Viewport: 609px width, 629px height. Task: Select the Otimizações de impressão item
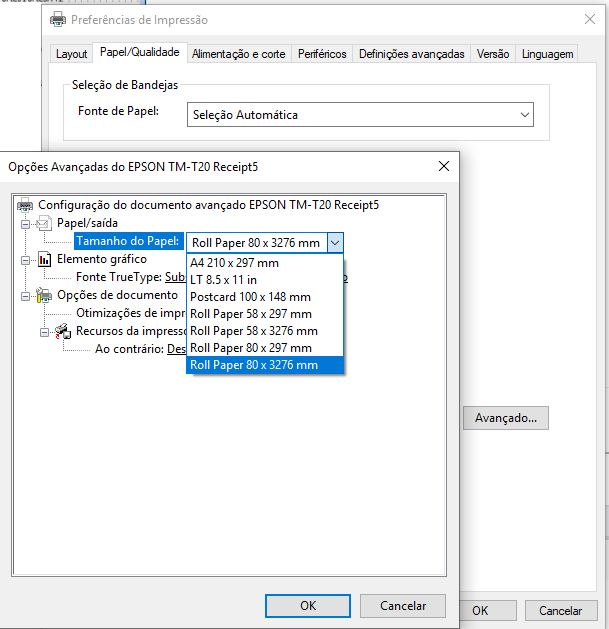131,313
